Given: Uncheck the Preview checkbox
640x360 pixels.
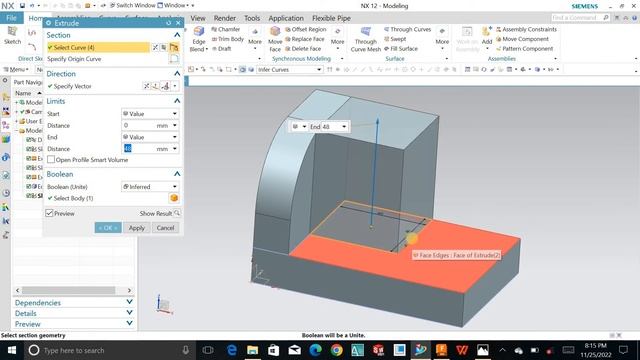Looking at the screenshot, I should [49, 213].
